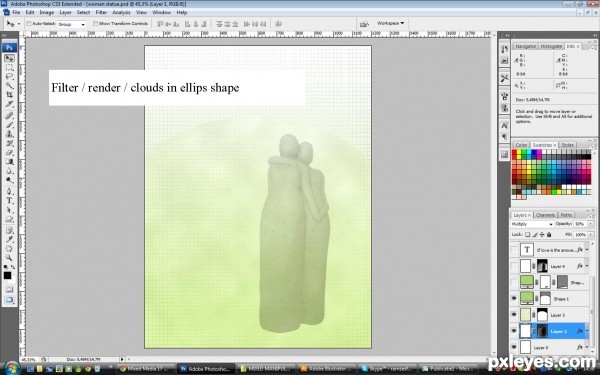Select Layer 2 mask thumbnail
This screenshot has height=375, width=600.
[x=543, y=315]
